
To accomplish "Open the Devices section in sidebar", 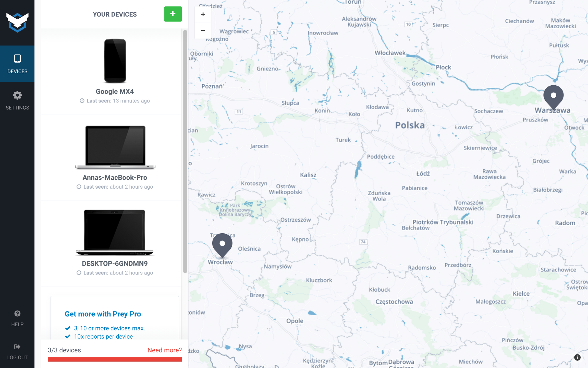I will click(x=17, y=64).
